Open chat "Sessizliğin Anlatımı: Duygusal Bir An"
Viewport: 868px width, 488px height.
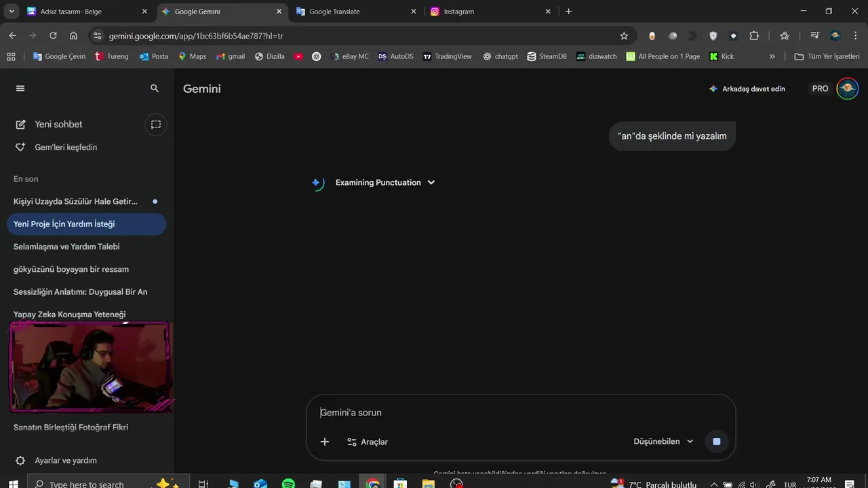(x=86, y=291)
